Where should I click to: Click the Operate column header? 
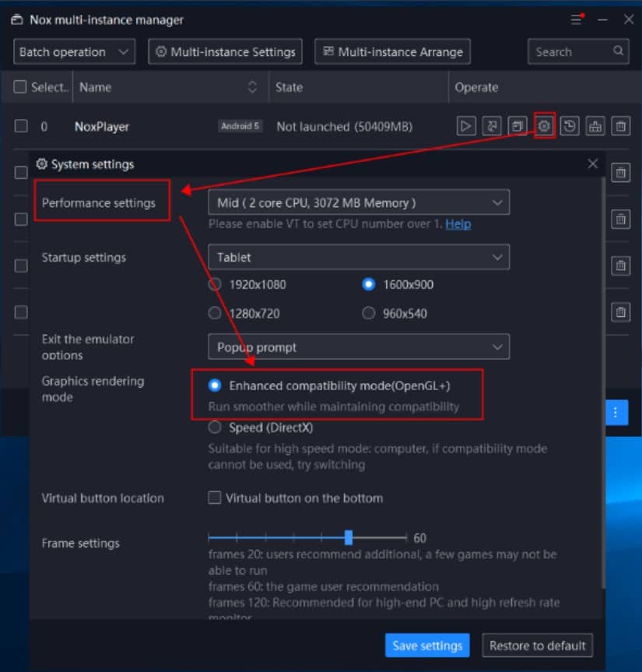click(477, 87)
